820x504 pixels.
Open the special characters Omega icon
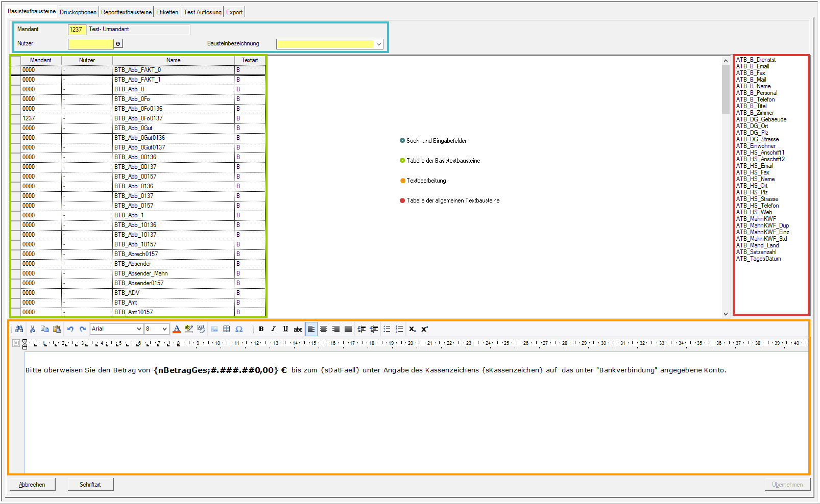[239, 329]
